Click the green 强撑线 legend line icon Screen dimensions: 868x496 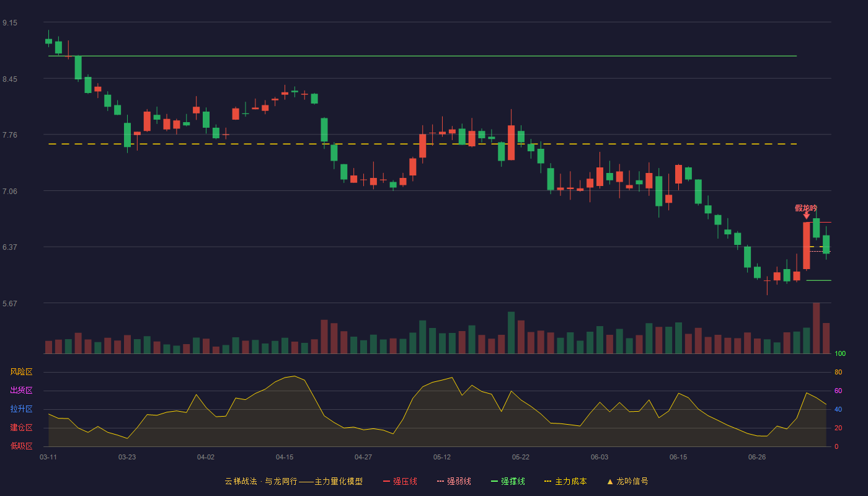pos(494,481)
